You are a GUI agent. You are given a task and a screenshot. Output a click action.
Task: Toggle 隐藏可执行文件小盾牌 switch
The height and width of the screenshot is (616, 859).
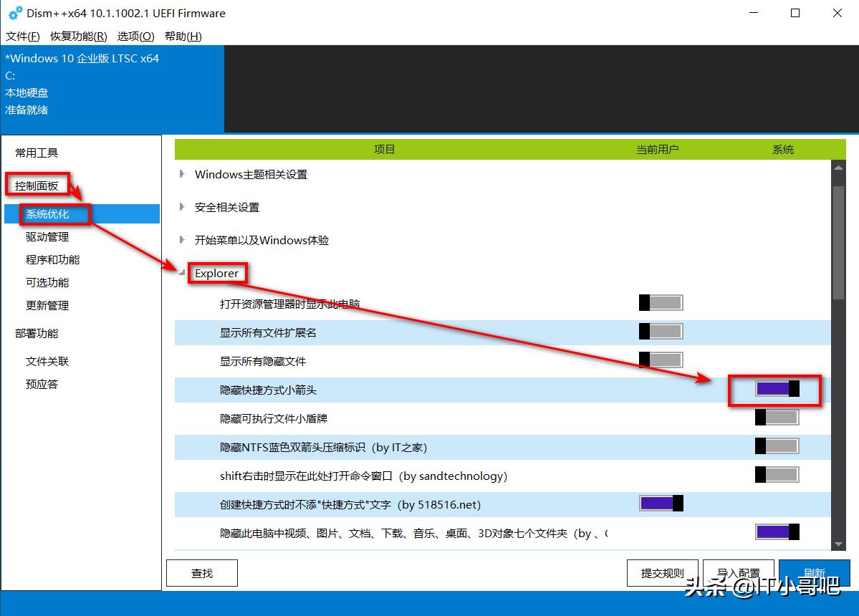tap(777, 418)
